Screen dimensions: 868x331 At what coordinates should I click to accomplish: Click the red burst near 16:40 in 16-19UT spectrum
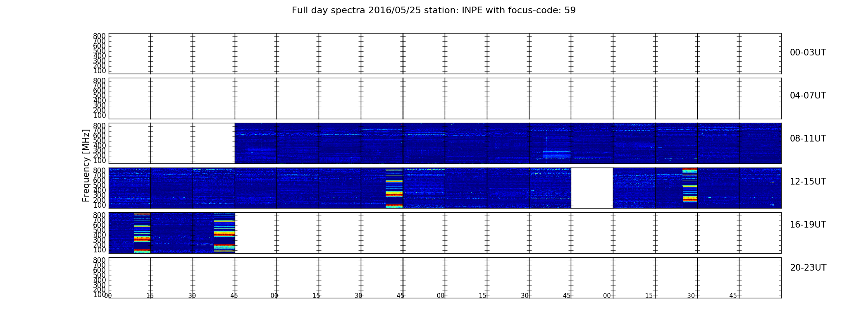pos(224,233)
